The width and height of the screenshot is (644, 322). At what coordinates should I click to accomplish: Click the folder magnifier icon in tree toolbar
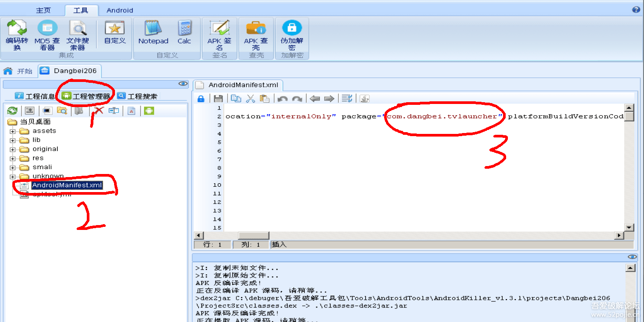[62, 111]
